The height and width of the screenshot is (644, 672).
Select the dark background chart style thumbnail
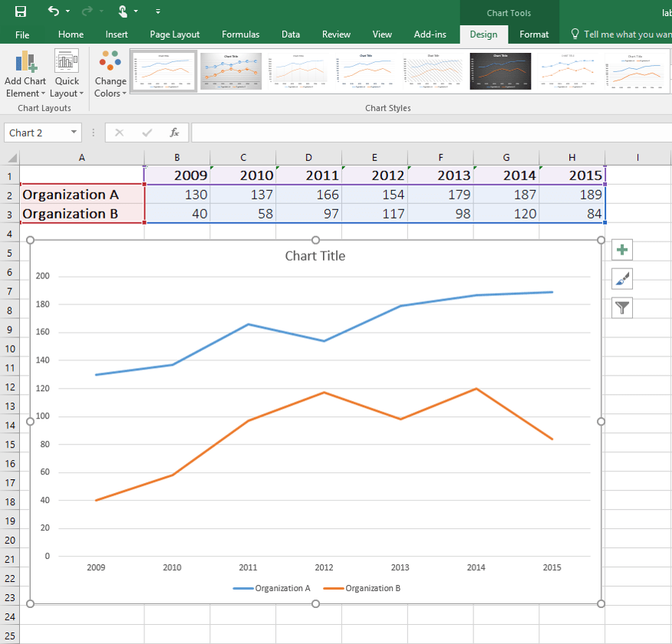tap(500, 71)
